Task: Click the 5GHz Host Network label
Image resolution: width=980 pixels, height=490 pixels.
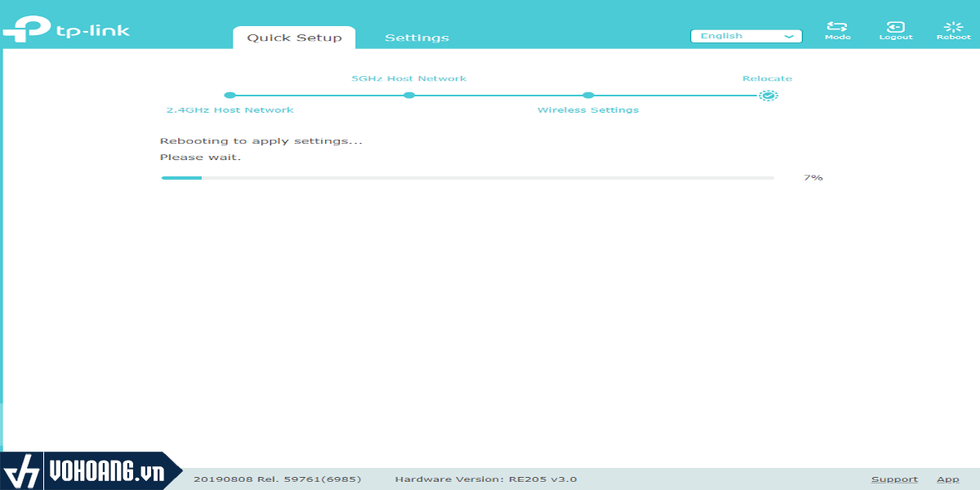Action: [409, 79]
